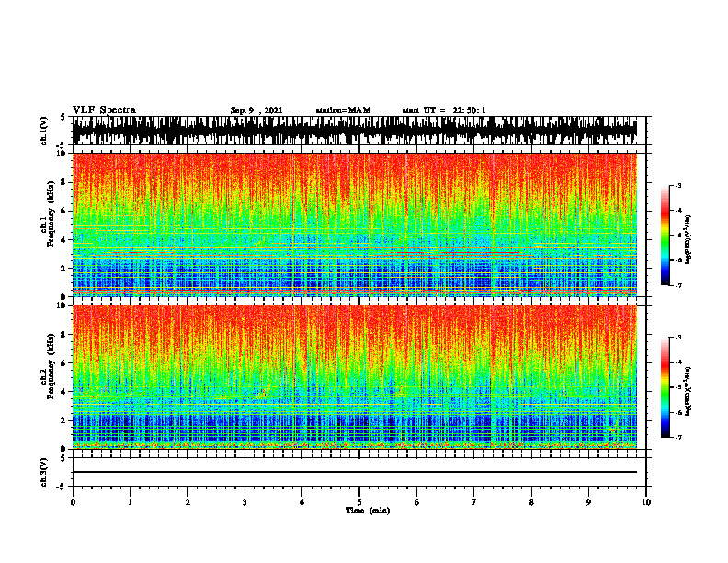
Task: Click the start UT 22:50:1 label
Action: point(444,110)
